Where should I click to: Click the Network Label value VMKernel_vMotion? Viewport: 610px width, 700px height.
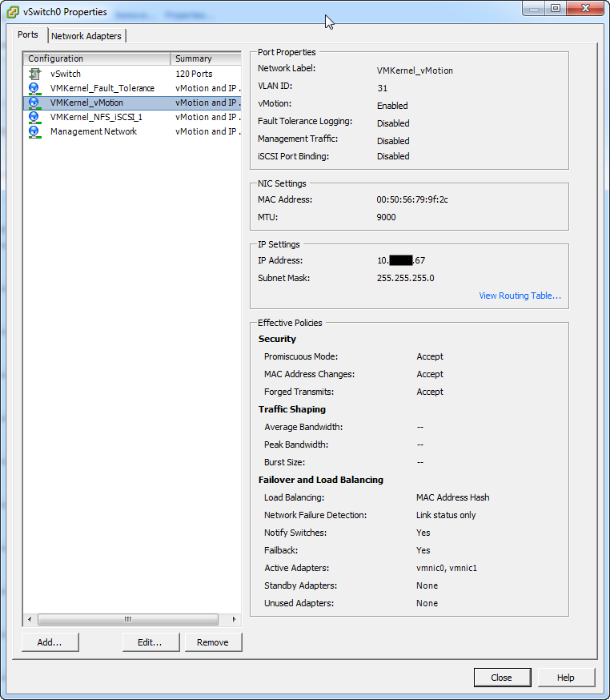click(415, 70)
